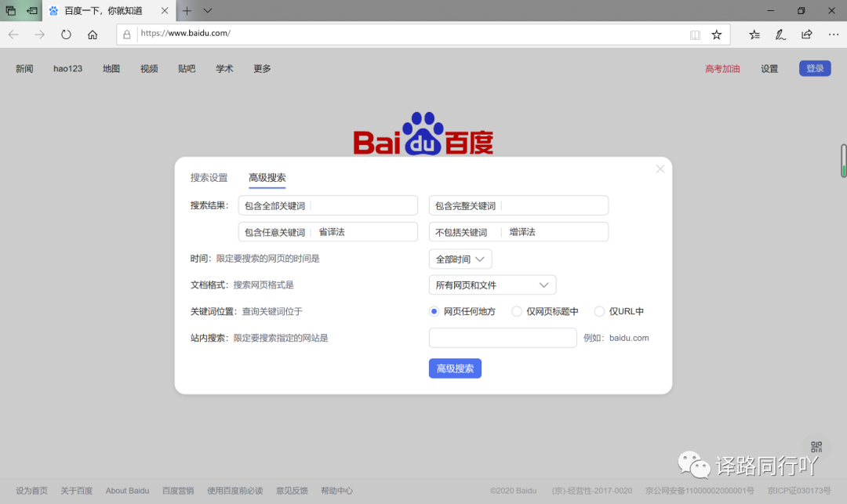
Task: Click the QR code icon
Action: coord(816,446)
